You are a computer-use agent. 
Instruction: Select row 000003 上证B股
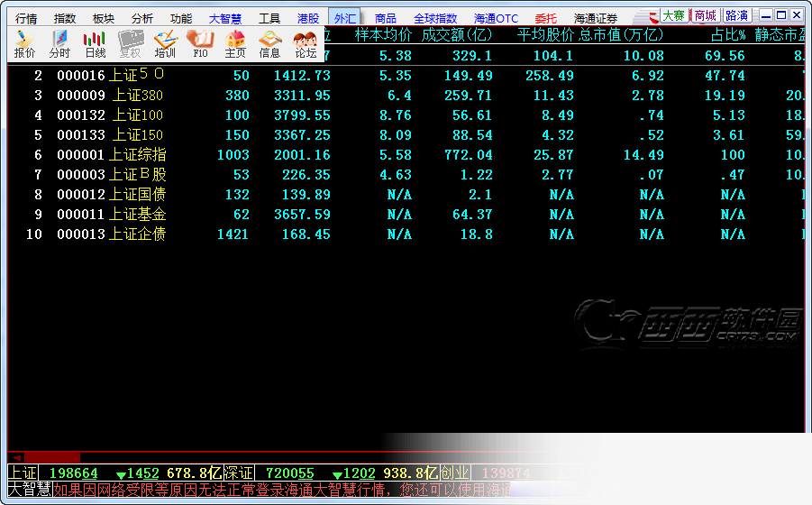[x=406, y=175]
